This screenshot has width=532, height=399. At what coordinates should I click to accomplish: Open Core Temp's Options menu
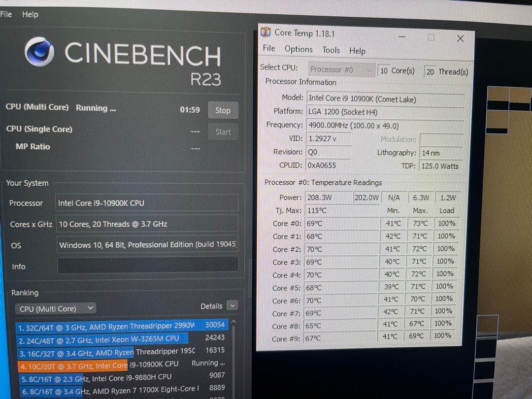pos(299,49)
